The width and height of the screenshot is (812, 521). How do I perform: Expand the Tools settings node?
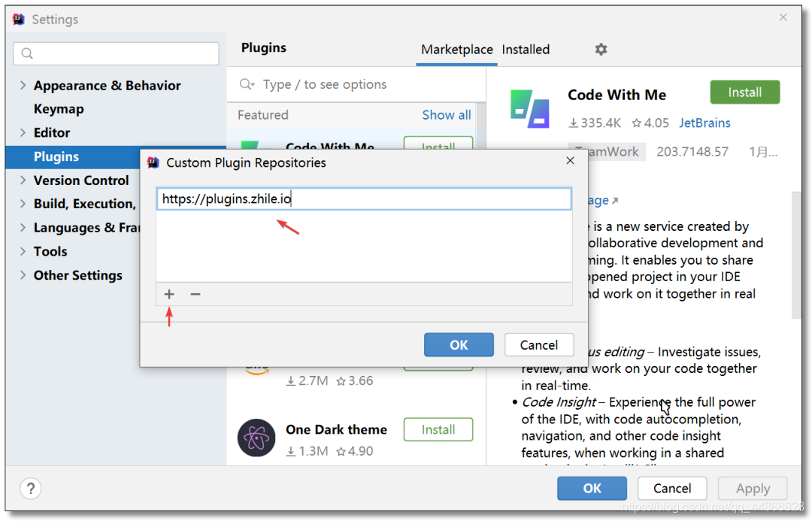tap(23, 251)
